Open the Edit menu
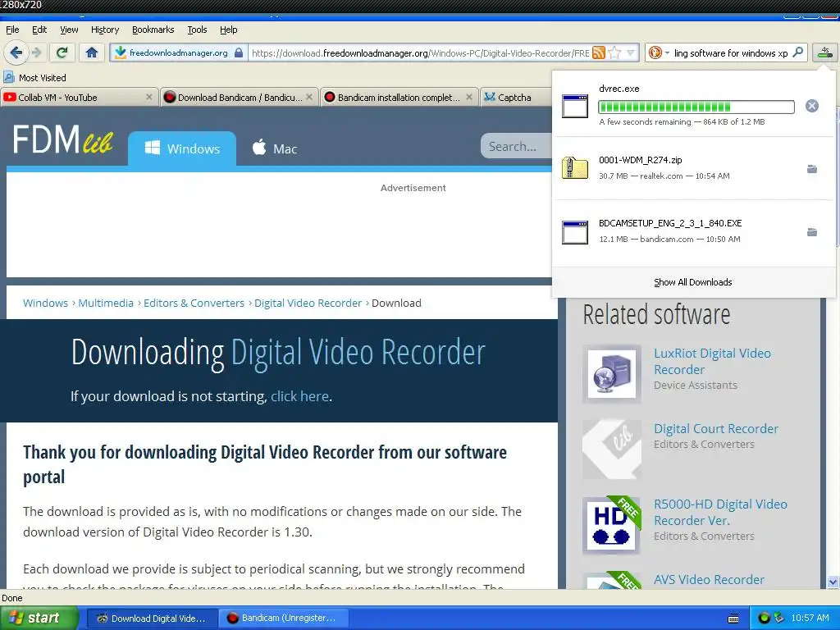Screen dimensions: 840x630 39,30
